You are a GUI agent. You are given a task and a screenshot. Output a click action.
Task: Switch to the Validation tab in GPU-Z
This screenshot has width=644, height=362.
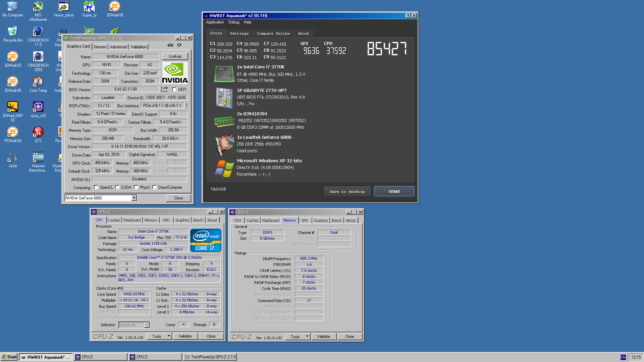click(139, 47)
